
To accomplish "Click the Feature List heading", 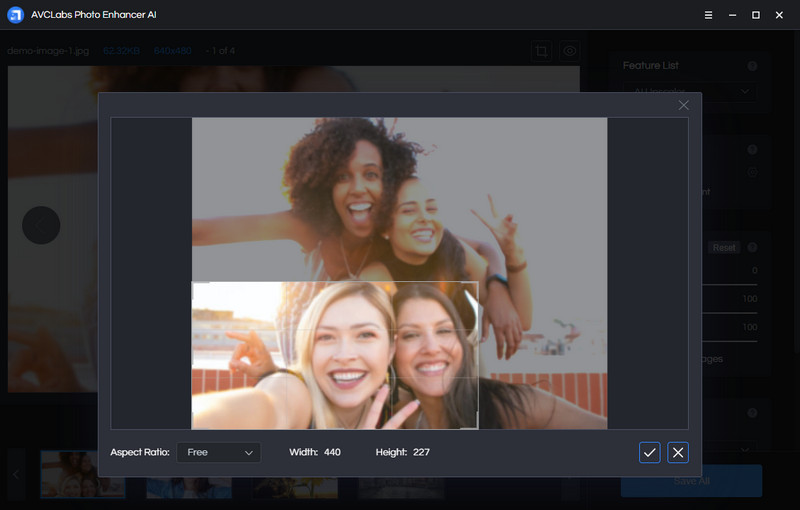I will (651, 66).
